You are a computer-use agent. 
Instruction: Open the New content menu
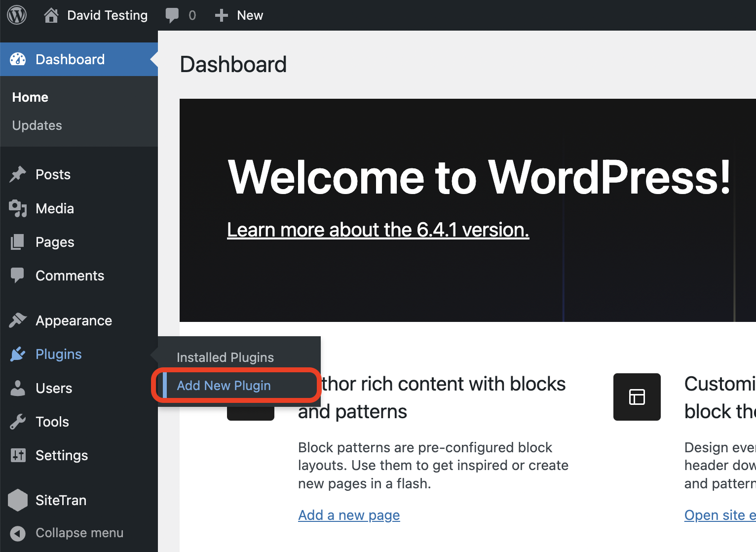click(250, 15)
